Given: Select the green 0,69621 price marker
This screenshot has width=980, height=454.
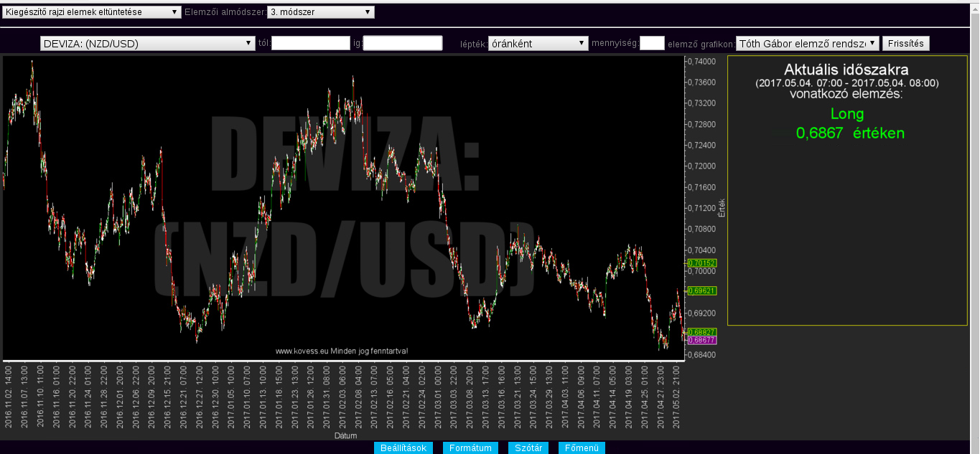Looking at the screenshot, I should [x=701, y=291].
